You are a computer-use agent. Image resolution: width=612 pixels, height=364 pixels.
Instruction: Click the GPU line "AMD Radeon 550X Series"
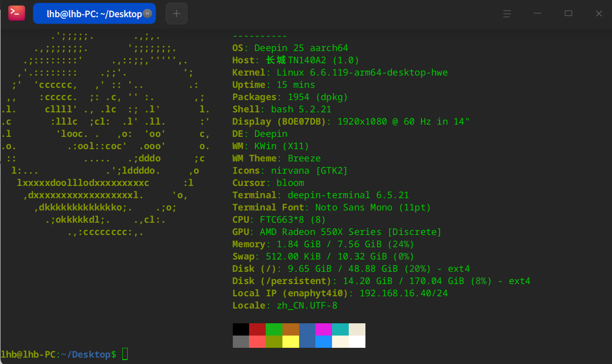[x=337, y=232]
